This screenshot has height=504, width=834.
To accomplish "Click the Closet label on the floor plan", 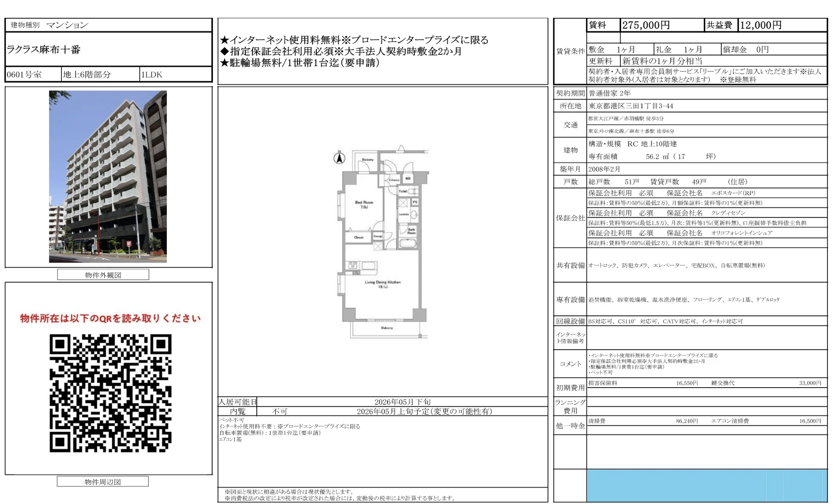I will tap(359, 237).
